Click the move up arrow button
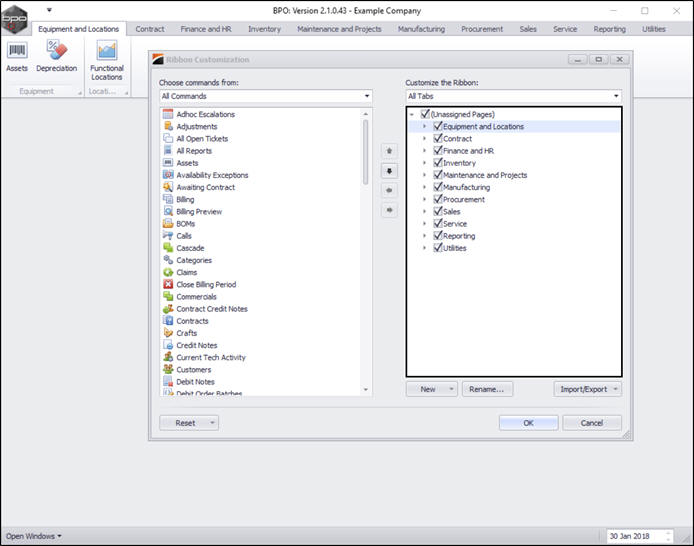 [389, 151]
